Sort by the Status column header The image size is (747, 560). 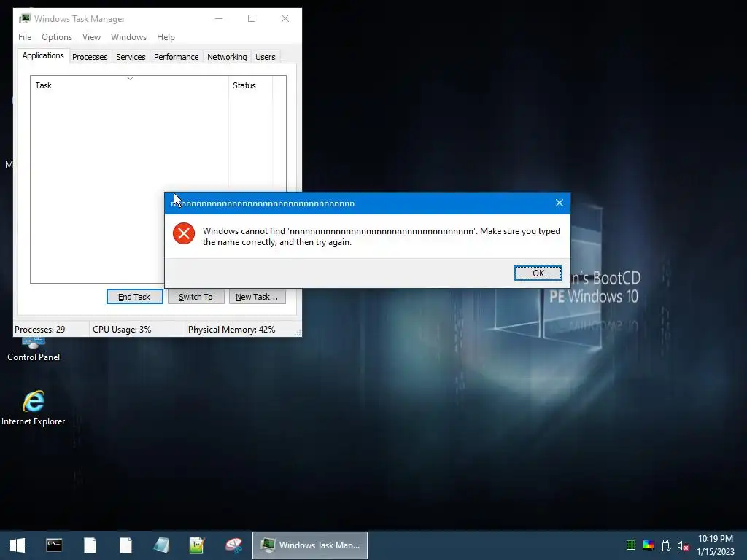click(x=251, y=85)
